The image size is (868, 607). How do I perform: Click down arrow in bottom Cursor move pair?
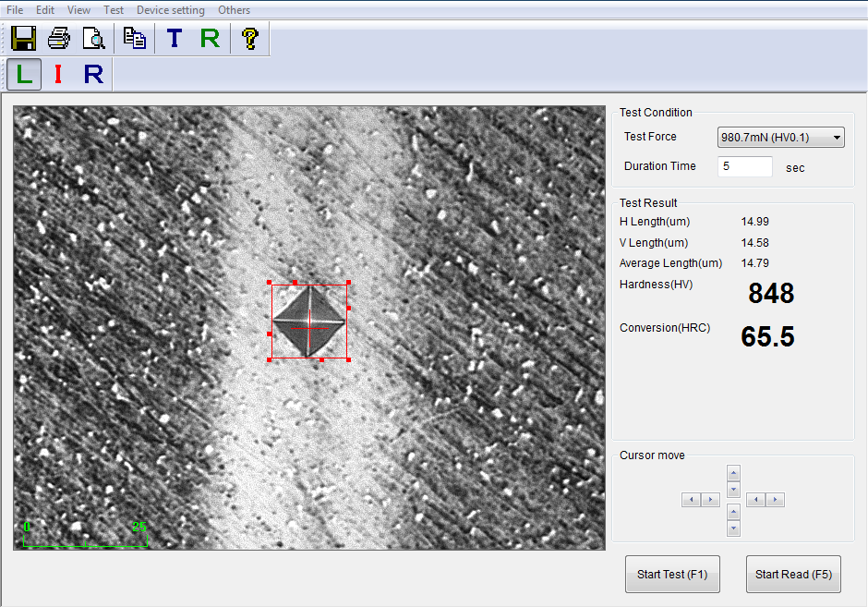733,528
